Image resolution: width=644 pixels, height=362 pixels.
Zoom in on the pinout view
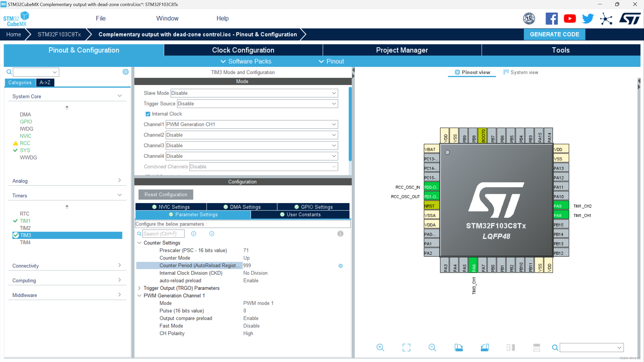[x=380, y=348]
